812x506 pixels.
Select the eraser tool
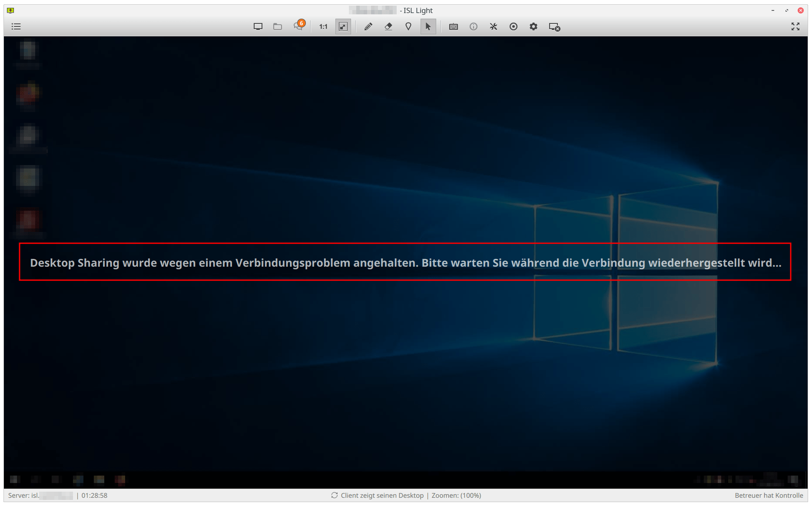[x=388, y=26]
